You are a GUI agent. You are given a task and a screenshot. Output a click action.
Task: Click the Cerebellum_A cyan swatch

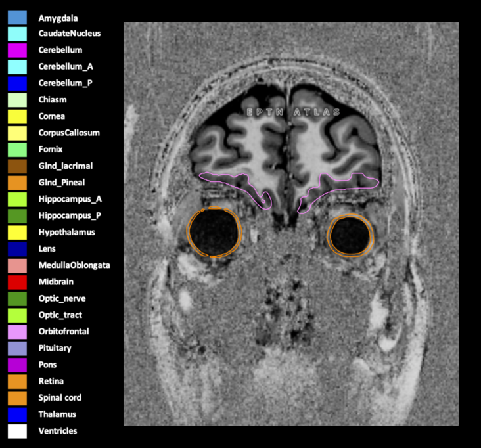pos(17,67)
